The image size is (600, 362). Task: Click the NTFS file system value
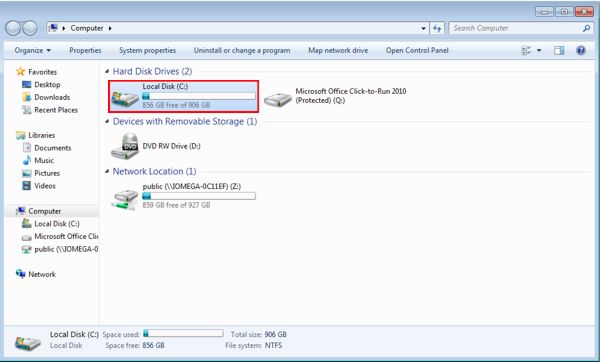tap(273, 345)
